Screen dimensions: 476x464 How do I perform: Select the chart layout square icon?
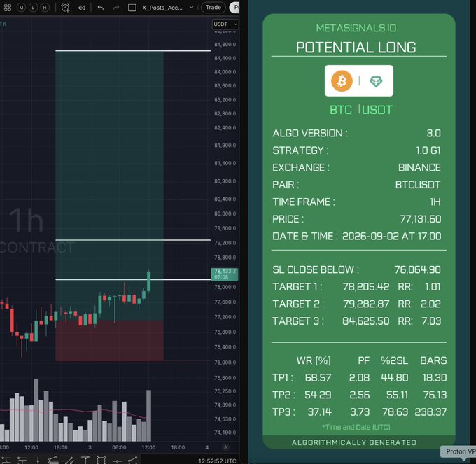132,8
